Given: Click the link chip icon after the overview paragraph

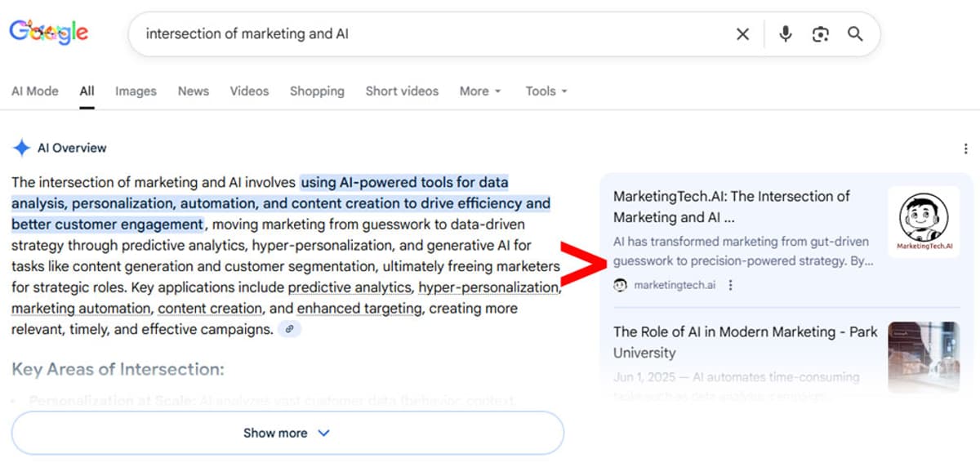Looking at the screenshot, I should tap(289, 330).
